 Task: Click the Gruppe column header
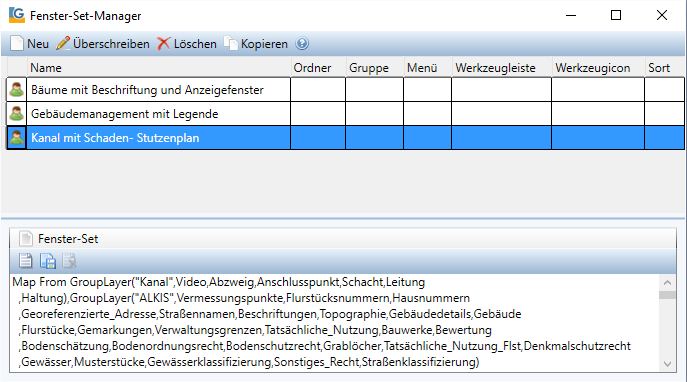tap(375, 68)
